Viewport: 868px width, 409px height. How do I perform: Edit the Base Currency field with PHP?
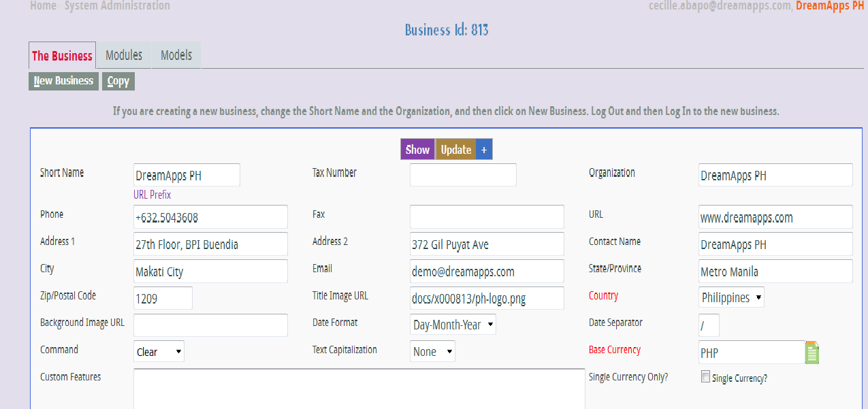(752, 353)
